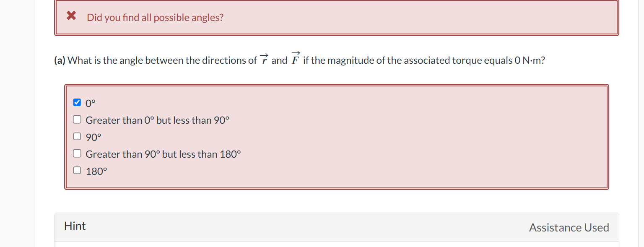644x247 pixels.
Task: Select the 180° answer option
Action: pos(77,170)
